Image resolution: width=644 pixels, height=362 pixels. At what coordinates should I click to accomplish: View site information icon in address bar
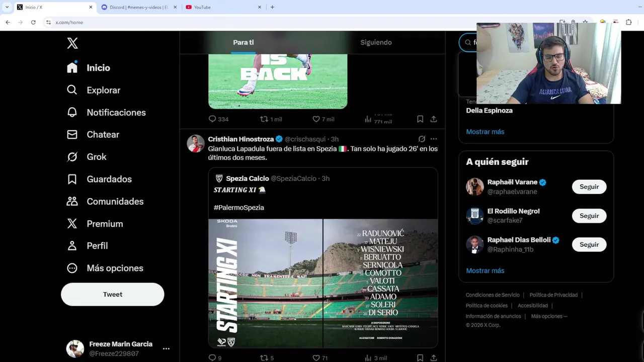point(48,22)
